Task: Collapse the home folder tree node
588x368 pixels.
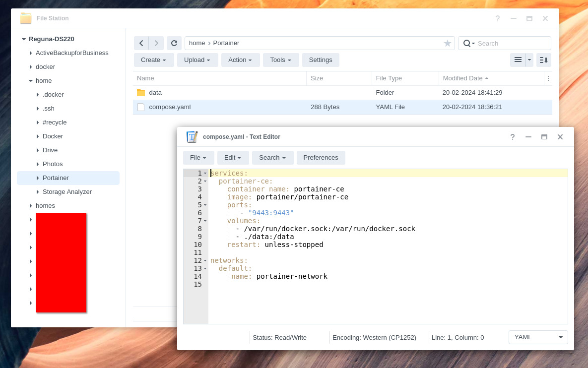Action: tap(31, 80)
